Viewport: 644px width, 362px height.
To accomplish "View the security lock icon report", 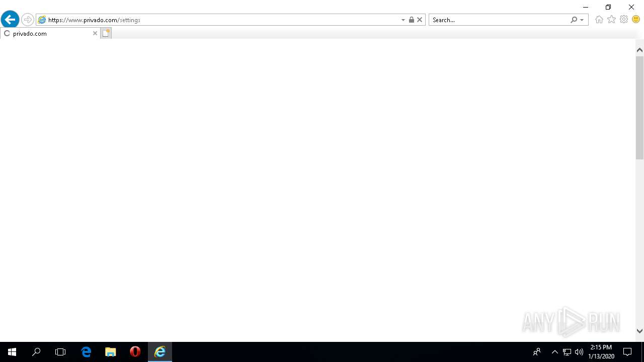I will tap(412, 20).
